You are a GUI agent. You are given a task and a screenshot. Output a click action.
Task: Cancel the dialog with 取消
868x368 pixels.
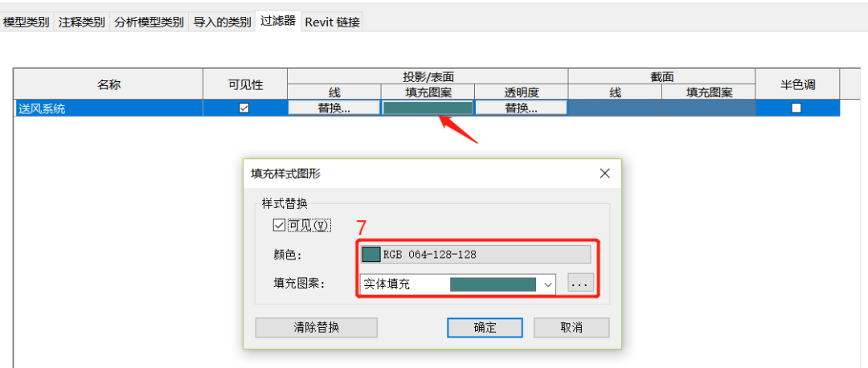point(571,327)
